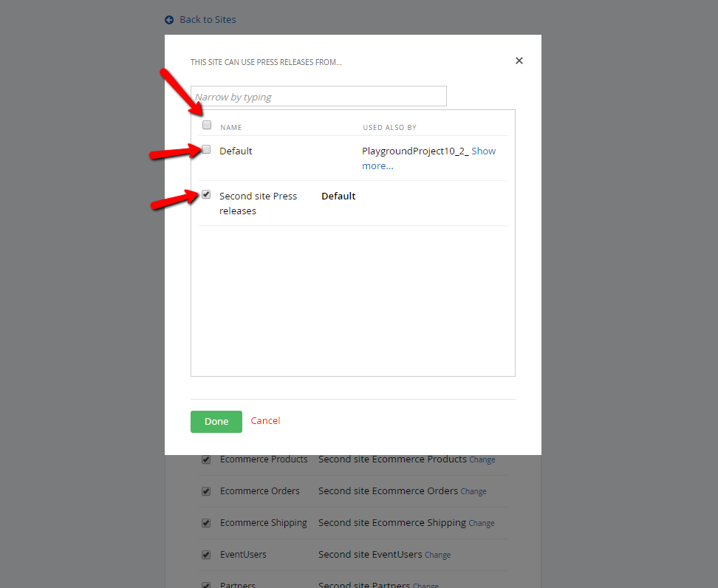Check the Default press releases checkbox
718x588 pixels.
point(207,149)
